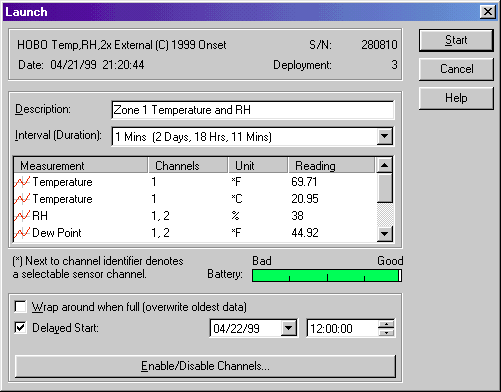Click the graph icon for Temperature °C row
This screenshot has height=392, width=501.
[x=22, y=199]
